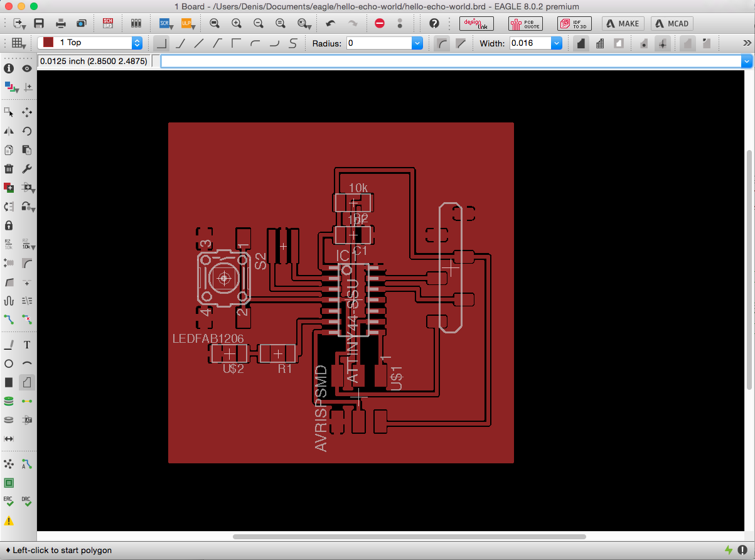Expand the SCR script dropdown

point(166,23)
